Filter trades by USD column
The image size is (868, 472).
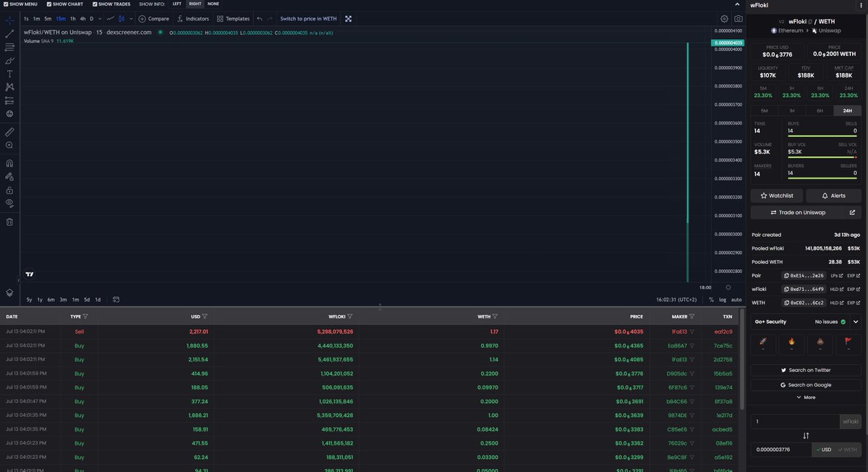pos(205,316)
